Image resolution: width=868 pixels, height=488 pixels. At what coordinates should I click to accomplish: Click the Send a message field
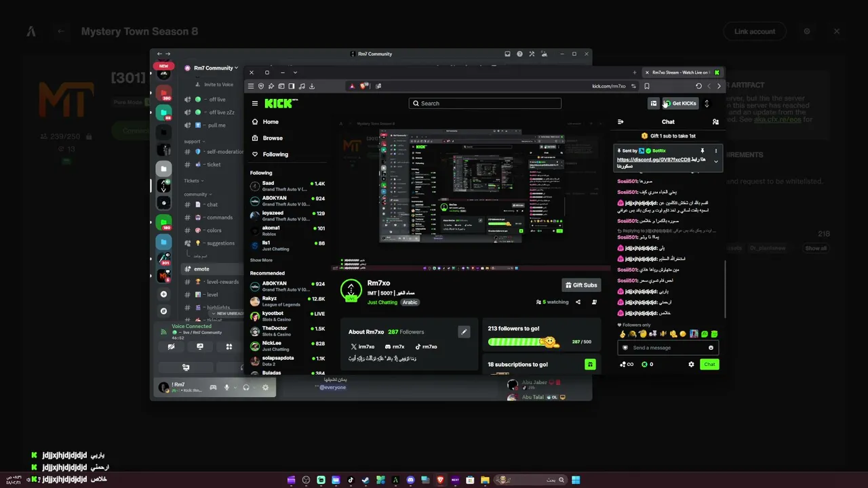tap(668, 348)
